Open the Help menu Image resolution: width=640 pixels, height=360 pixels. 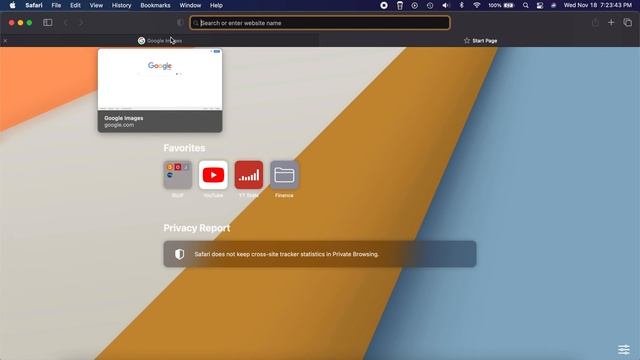click(x=216, y=5)
